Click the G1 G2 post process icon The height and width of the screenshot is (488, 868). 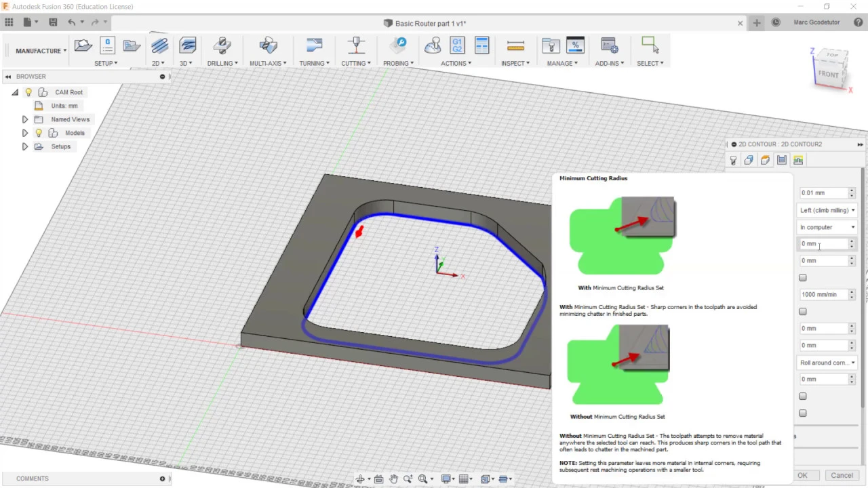(x=457, y=45)
